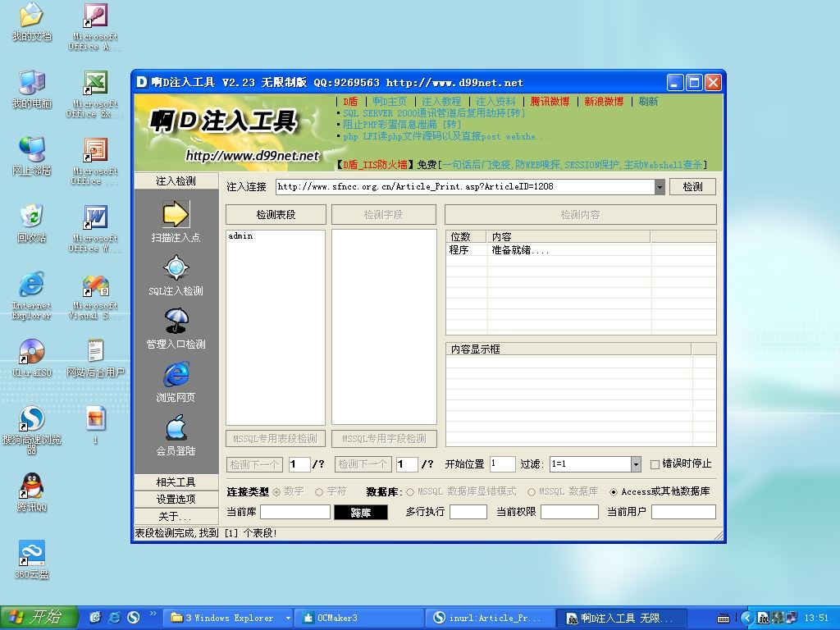This screenshot has height=630, width=840.
Task: Expand the 注入连接 URL dropdown arrow
Action: tap(660, 187)
